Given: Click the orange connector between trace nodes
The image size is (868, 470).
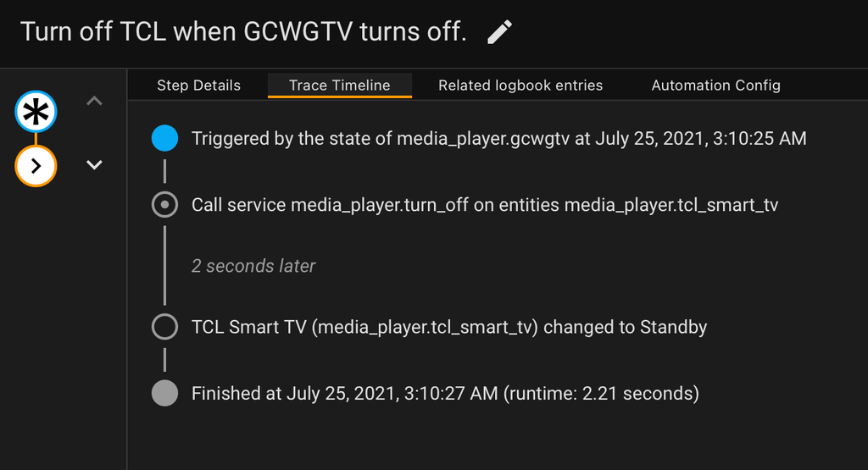Looking at the screenshot, I should (x=36, y=139).
